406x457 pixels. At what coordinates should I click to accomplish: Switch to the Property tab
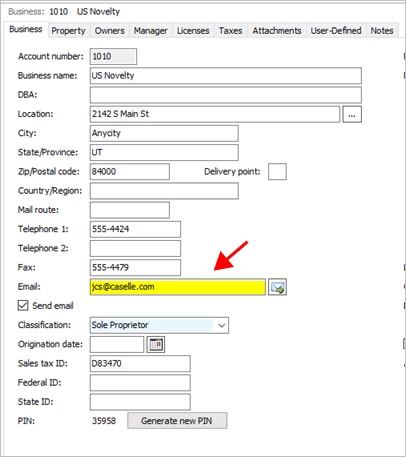(x=68, y=31)
